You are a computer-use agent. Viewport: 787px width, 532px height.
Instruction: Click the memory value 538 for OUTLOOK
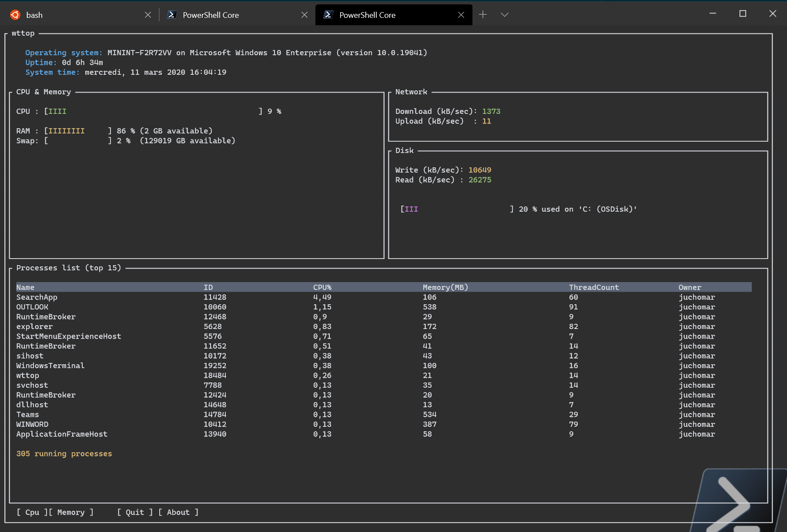tap(430, 307)
